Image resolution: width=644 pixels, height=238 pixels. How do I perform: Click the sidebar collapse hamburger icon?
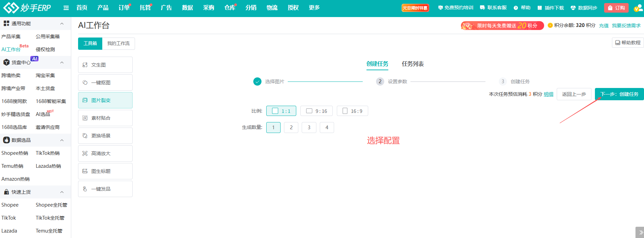pyautogui.click(x=66, y=8)
